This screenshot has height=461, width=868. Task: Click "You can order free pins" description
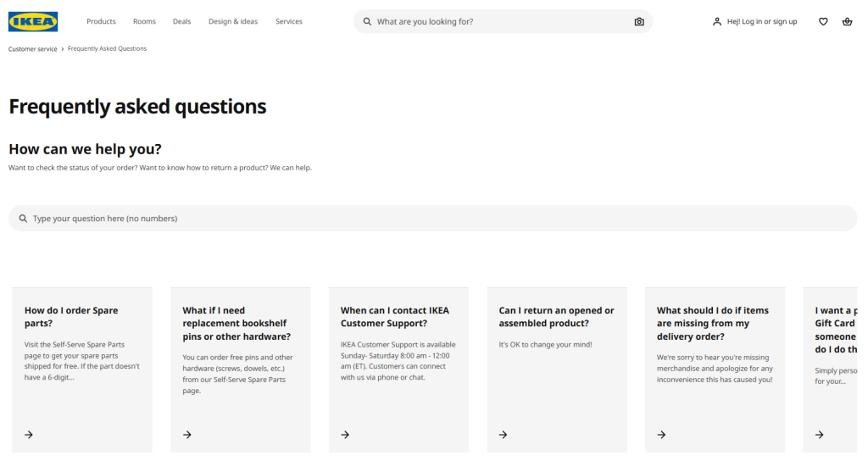point(237,374)
